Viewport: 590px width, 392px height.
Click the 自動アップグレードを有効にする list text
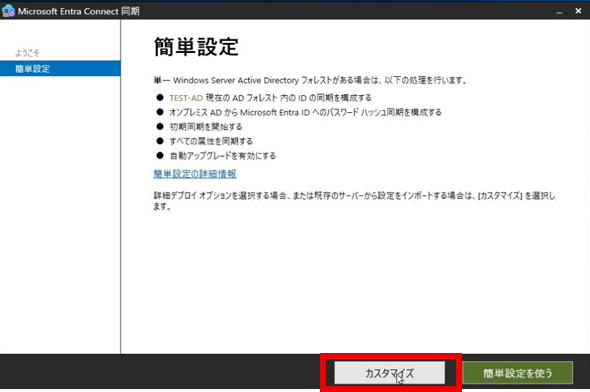[222, 156]
